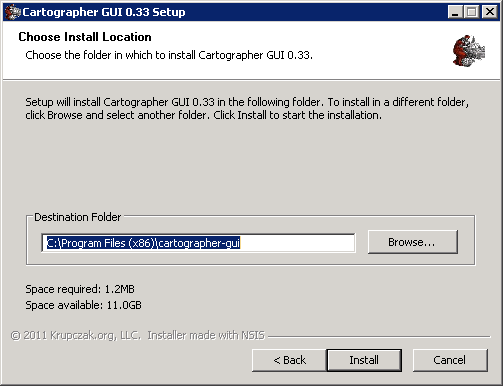This screenshot has height=386, width=503.
Task: Click the Cartographer logo in the header
Action: [x=469, y=51]
